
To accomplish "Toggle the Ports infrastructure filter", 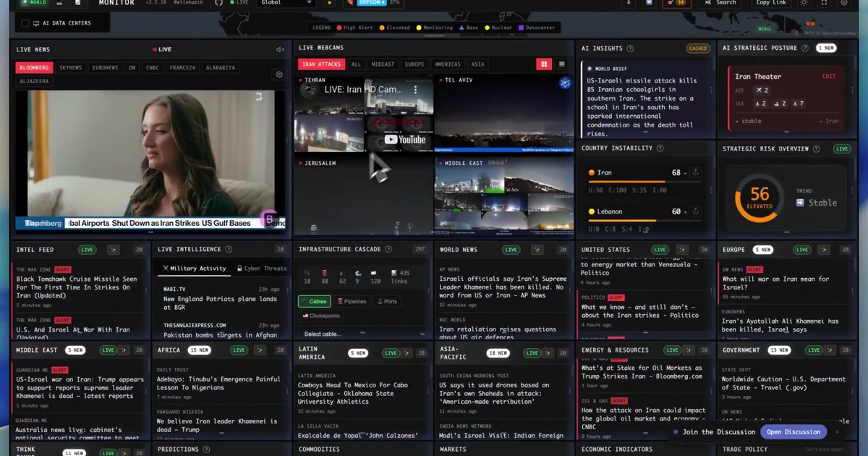I will pyautogui.click(x=388, y=301).
